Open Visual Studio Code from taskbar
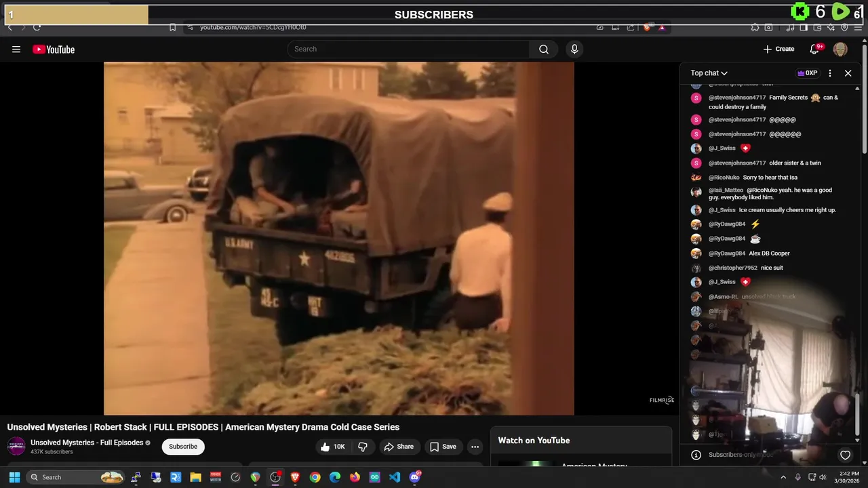Viewport: 868px width, 488px height. coord(394,477)
